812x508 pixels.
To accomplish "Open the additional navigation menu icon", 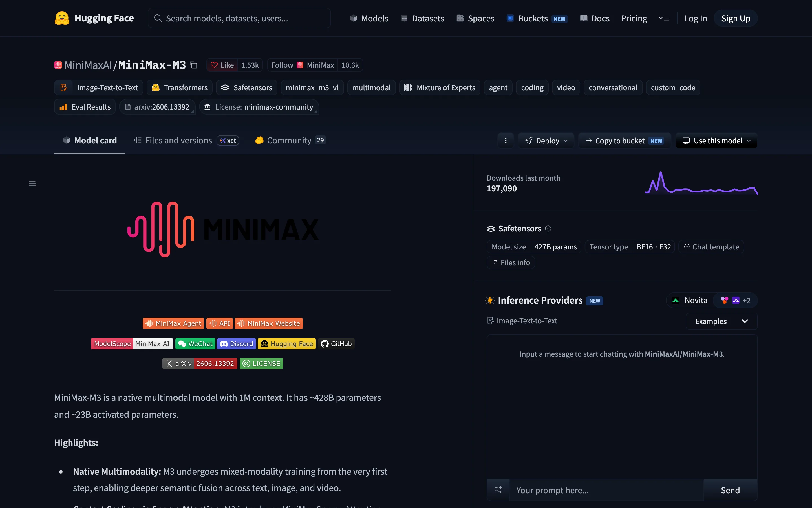I will point(664,18).
